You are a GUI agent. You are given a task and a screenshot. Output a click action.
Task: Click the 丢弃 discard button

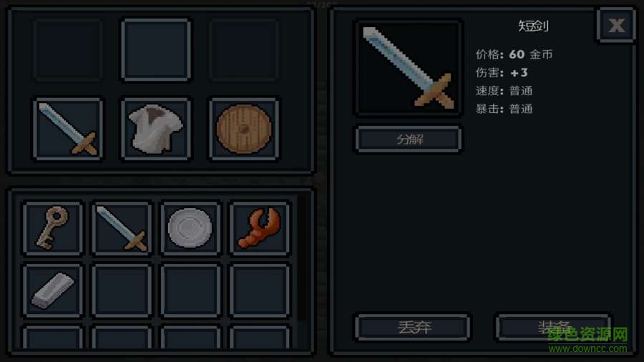[x=413, y=327]
